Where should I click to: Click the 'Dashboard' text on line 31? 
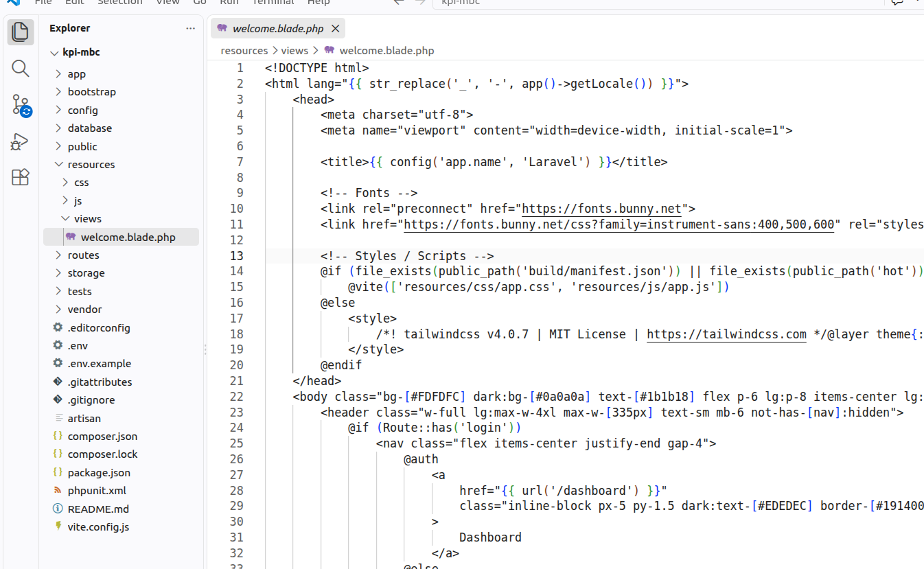490,537
